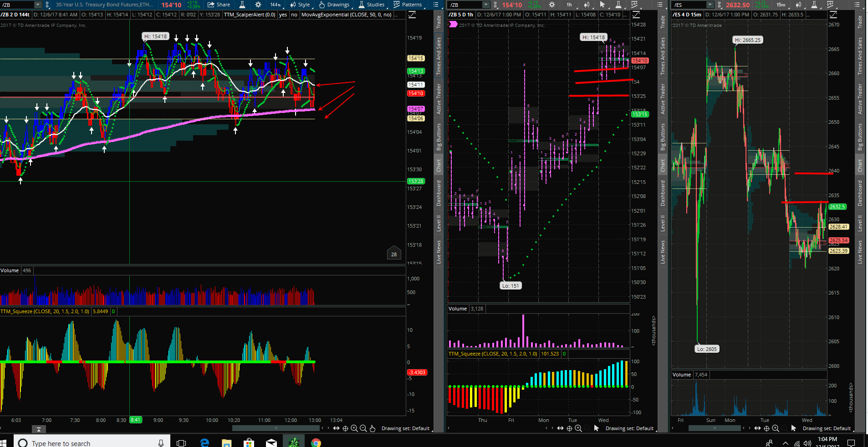Viewport: 868px width, 447px height.
Task: Open Trade side tab beside left chart
Action: tap(439, 21)
